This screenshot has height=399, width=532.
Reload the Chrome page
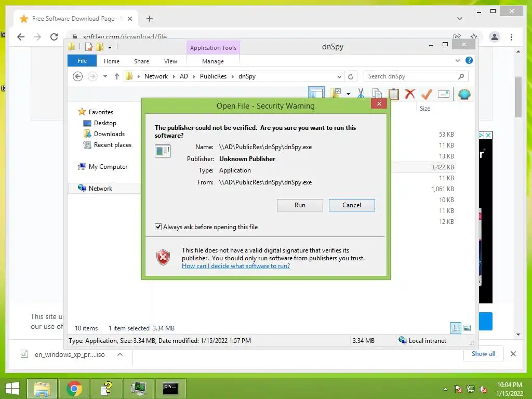[54, 37]
